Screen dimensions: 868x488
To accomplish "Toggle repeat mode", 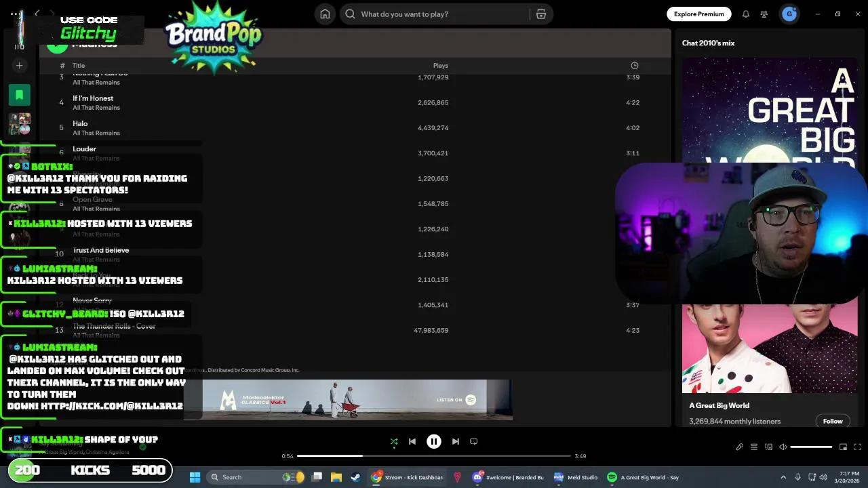I will 474,441.
